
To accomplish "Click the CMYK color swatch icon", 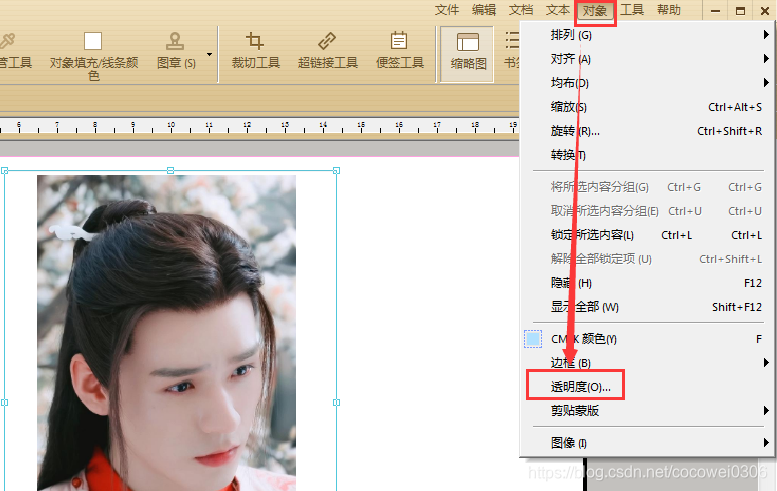I will point(533,339).
